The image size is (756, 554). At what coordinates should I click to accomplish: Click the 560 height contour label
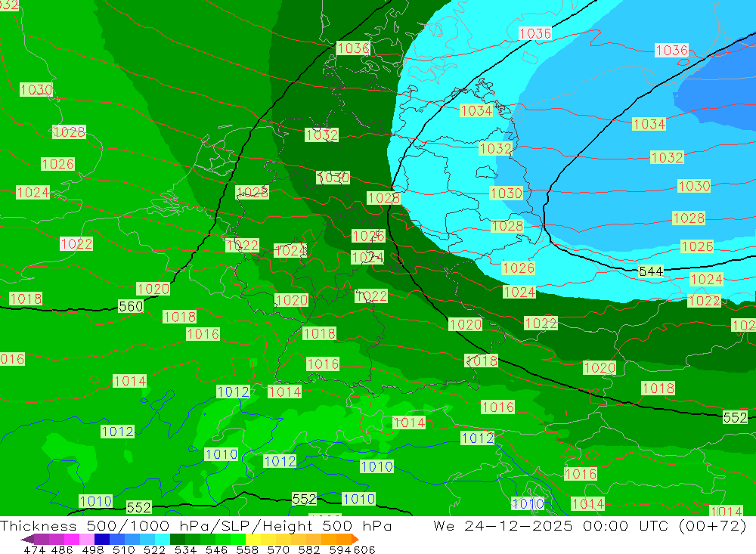131,306
